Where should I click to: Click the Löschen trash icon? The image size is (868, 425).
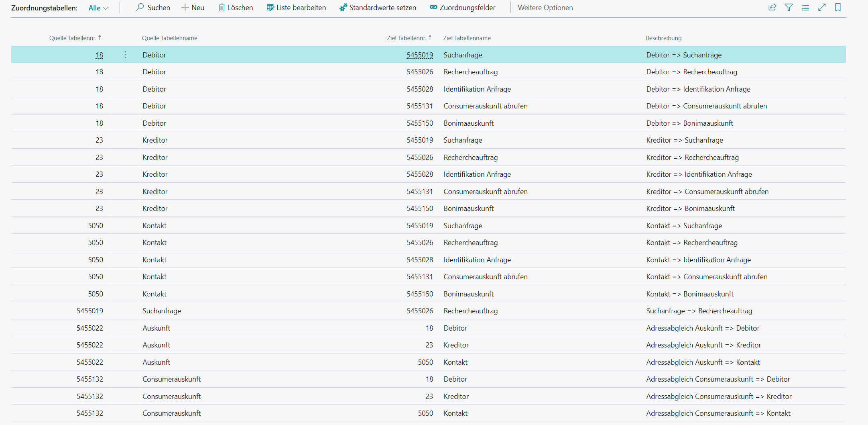pyautogui.click(x=222, y=8)
